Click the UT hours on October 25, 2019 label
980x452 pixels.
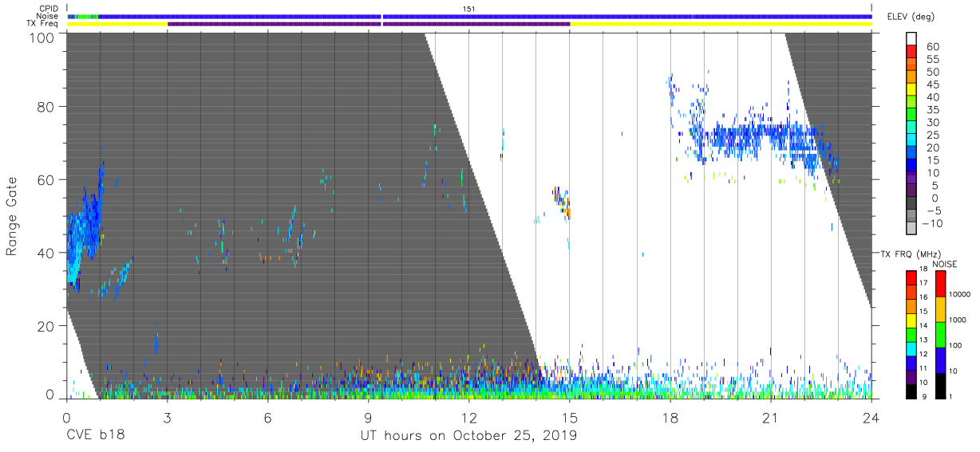(468, 435)
